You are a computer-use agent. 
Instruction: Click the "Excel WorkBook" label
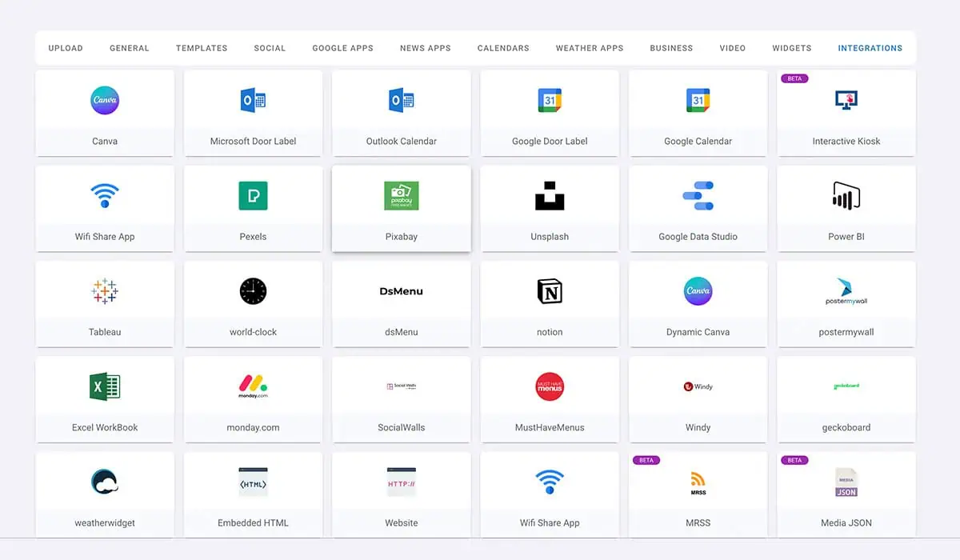(x=105, y=427)
